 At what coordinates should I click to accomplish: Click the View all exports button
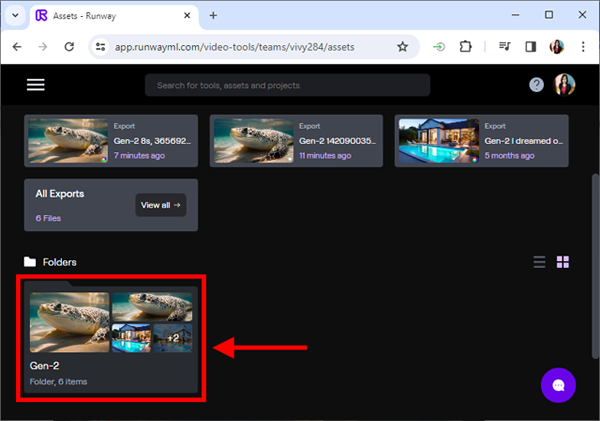[x=161, y=205]
